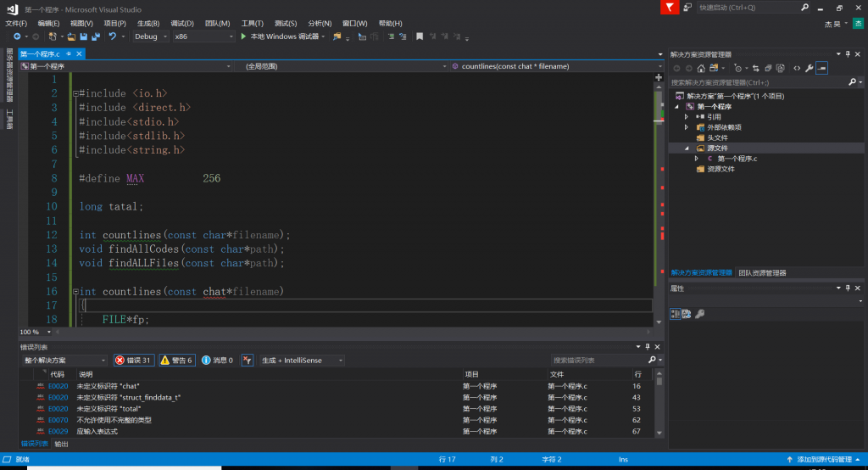The height and width of the screenshot is (470, 868).
Task: Click the Find in Files toolbar icon
Action: [337, 36]
